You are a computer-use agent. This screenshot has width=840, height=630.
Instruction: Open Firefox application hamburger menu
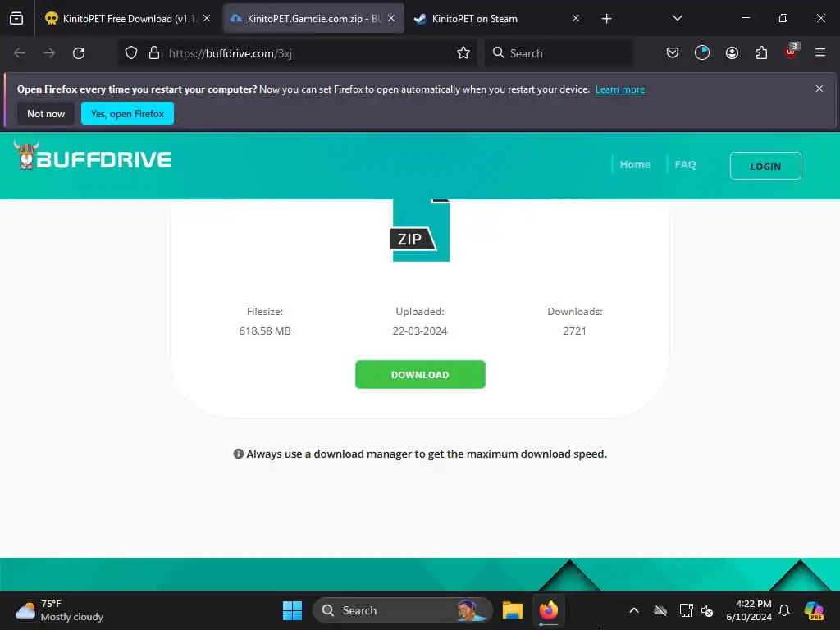click(x=820, y=52)
